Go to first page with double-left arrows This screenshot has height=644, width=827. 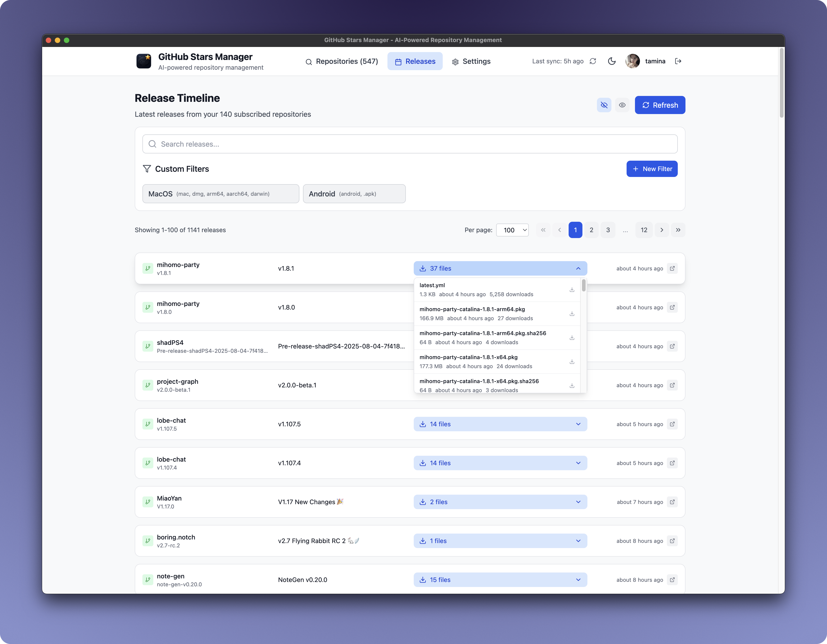coord(543,230)
